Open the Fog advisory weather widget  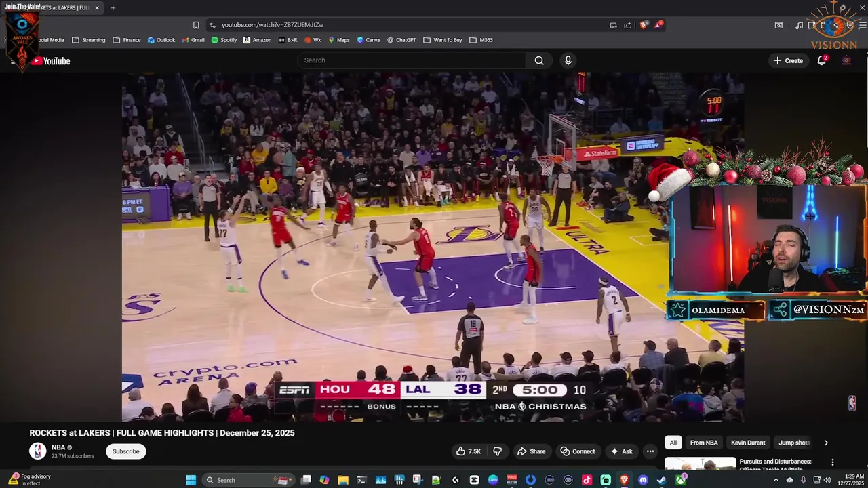(30, 480)
